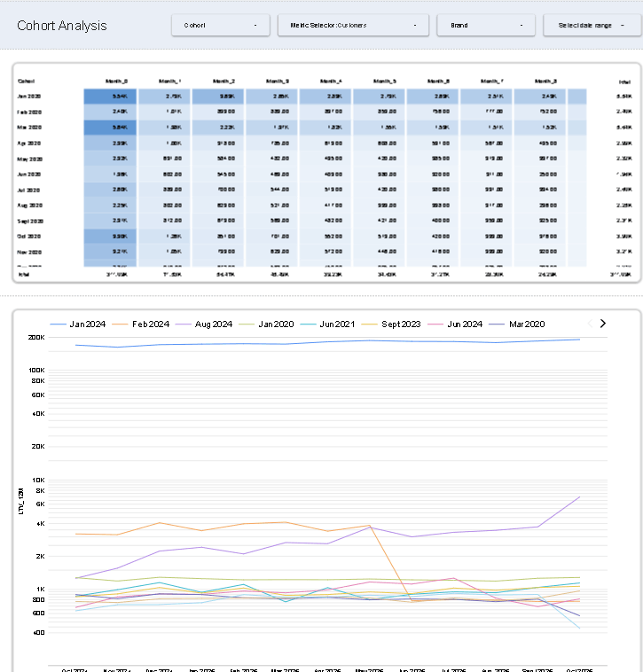Sort table by Month_4 column header

pyautogui.click(x=331, y=81)
